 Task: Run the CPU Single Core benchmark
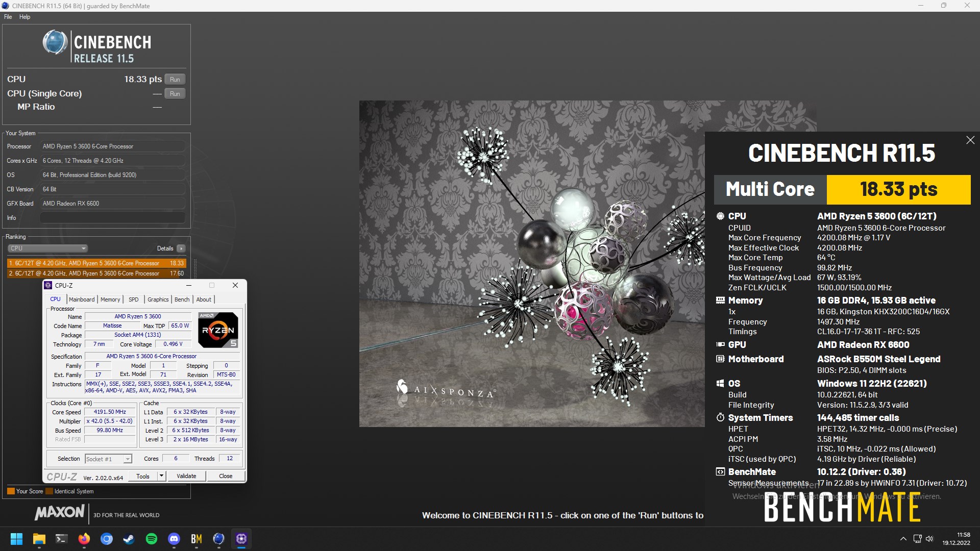175,94
